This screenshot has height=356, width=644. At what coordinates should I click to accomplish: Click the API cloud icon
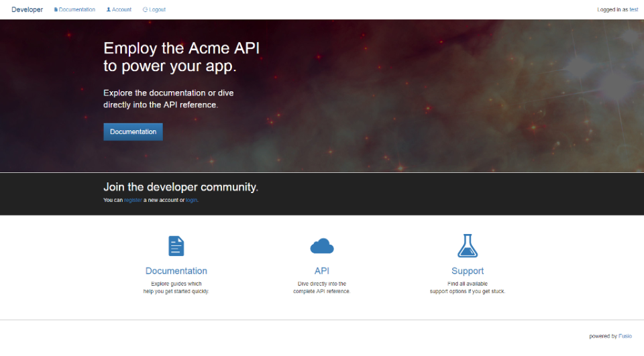coord(322,246)
